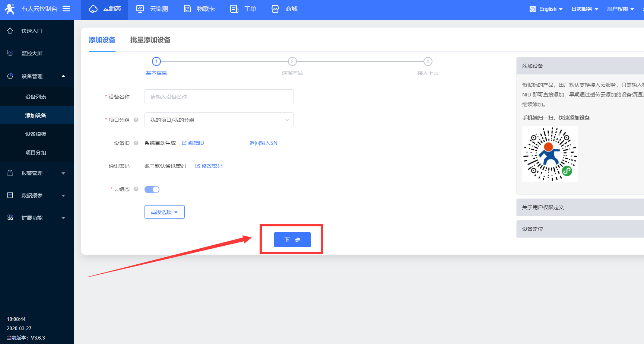644x344 pixels.
Task: Toggle the 云组态 switch off
Action: click(x=152, y=189)
